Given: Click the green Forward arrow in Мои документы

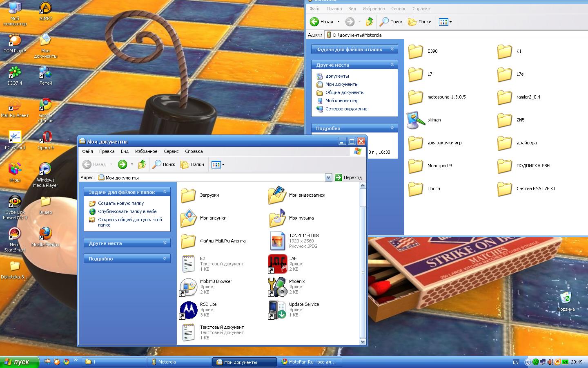Looking at the screenshot, I should [122, 164].
